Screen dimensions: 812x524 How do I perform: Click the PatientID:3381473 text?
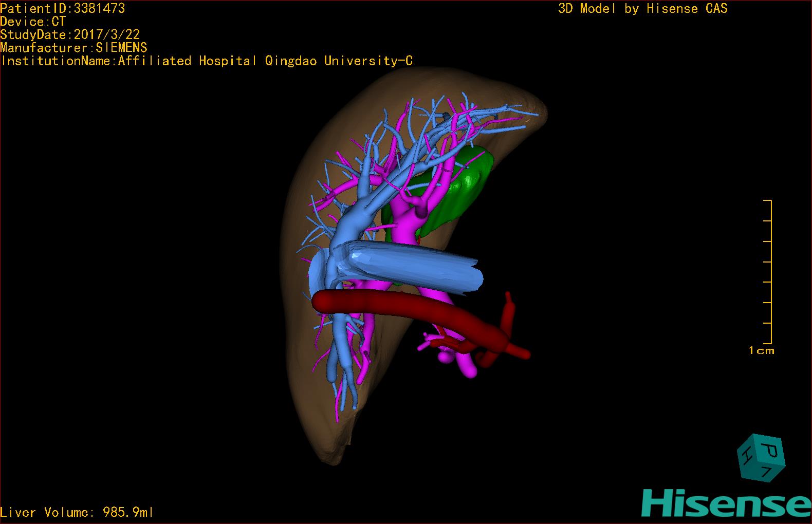(x=62, y=8)
